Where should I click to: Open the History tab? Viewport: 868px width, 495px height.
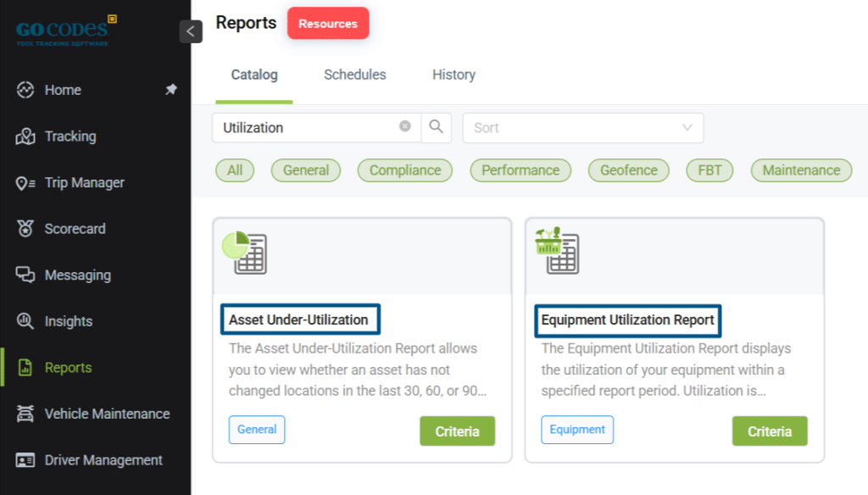click(453, 75)
